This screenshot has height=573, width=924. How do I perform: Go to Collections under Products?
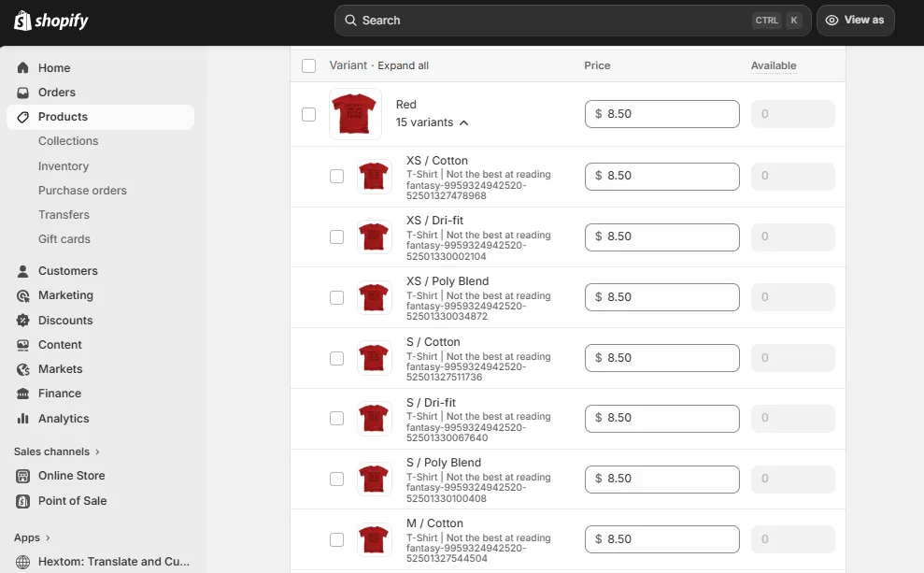pyautogui.click(x=68, y=141)
